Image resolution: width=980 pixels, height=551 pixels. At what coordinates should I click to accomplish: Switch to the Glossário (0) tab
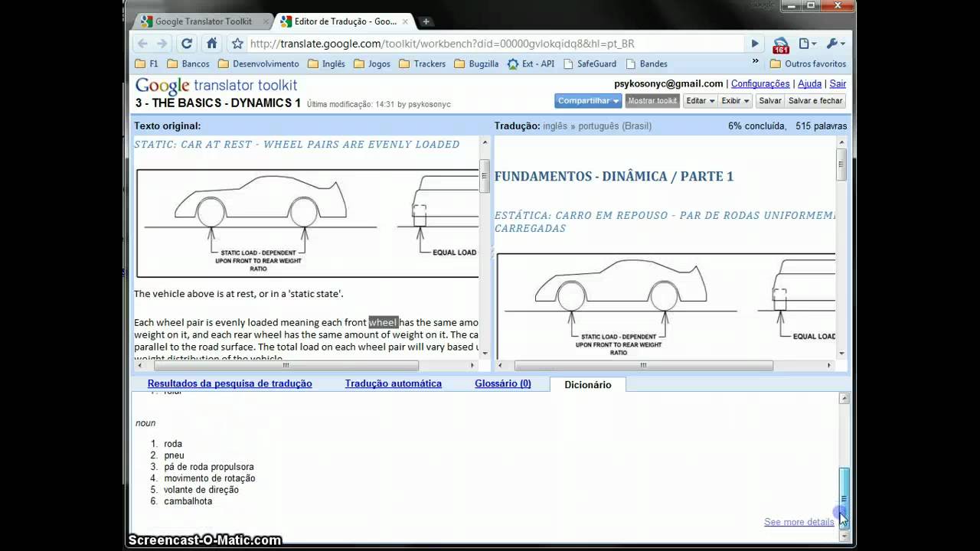click(x=502, y=384)
